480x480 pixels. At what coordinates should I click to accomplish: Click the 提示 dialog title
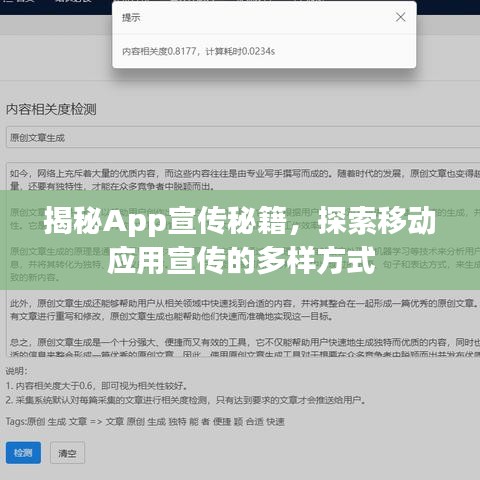click(131, 18)
